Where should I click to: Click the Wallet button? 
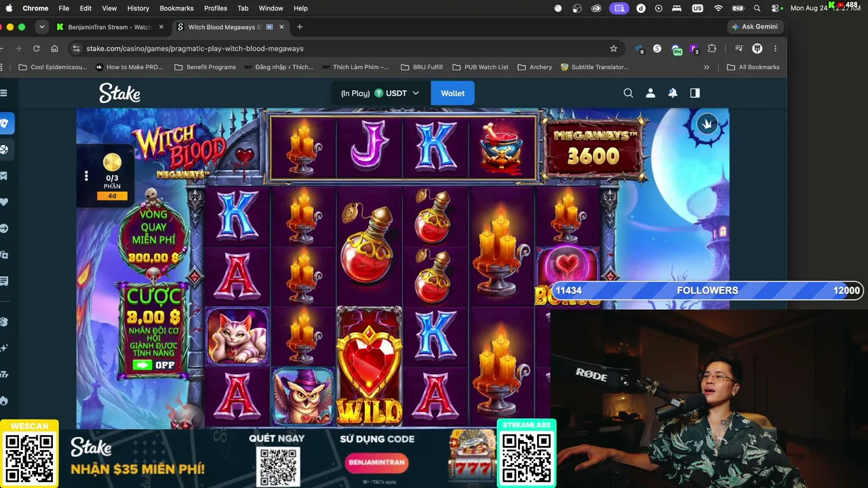tap(452, 93)
